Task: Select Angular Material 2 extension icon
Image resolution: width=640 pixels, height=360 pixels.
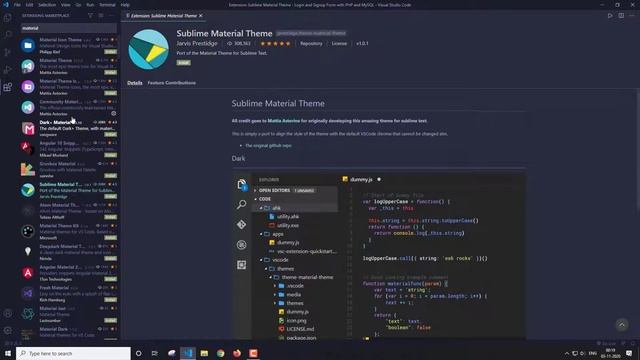Action: tap(28, 273)
